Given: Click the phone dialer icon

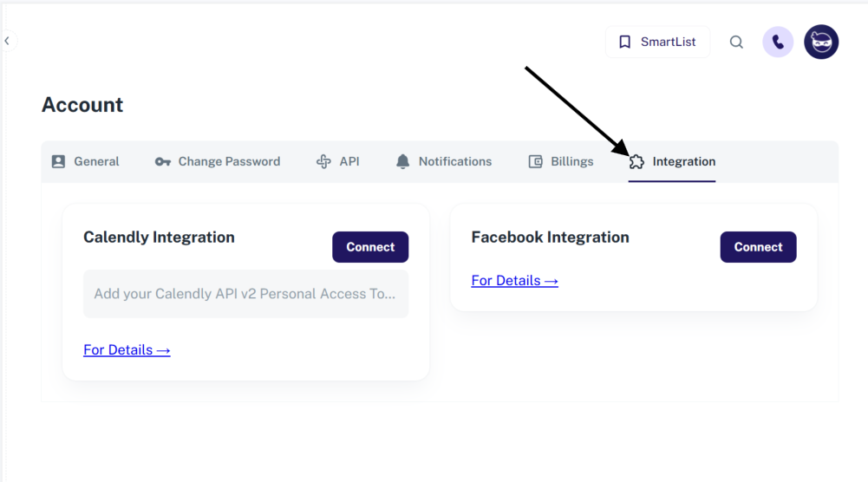Looking at the screenshot, I should pyautogui.click(x=778, y=42).
